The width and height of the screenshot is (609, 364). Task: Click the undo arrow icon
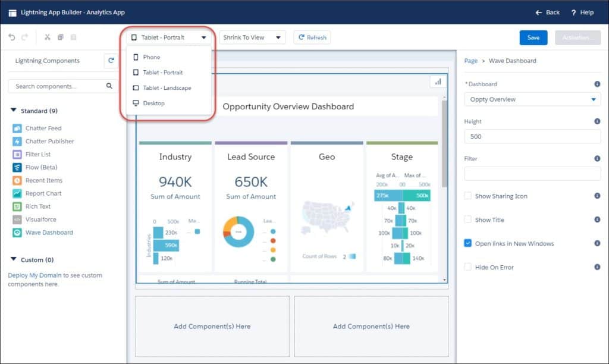[12, 37]
